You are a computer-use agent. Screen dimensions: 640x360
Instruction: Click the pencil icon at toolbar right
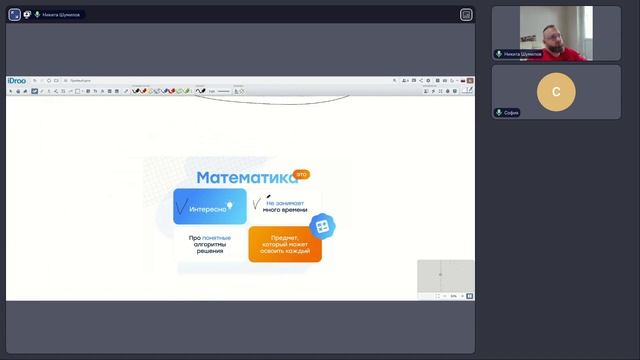[x=471, y=89]
